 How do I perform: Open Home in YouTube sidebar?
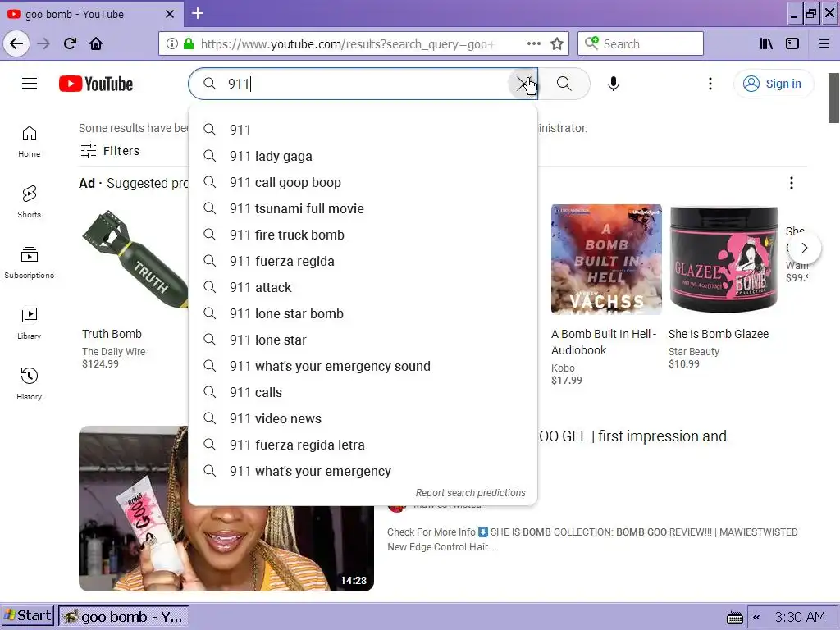coord(29,141)
